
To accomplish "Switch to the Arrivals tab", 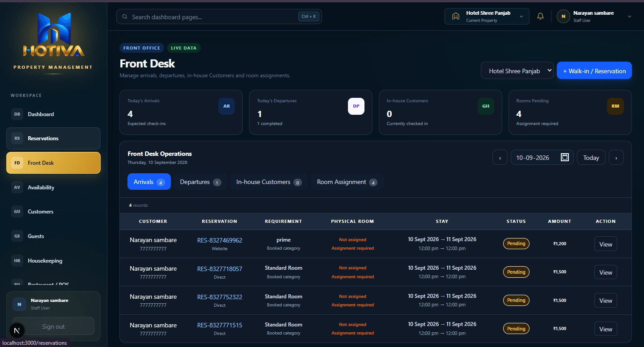I will 149,182.
